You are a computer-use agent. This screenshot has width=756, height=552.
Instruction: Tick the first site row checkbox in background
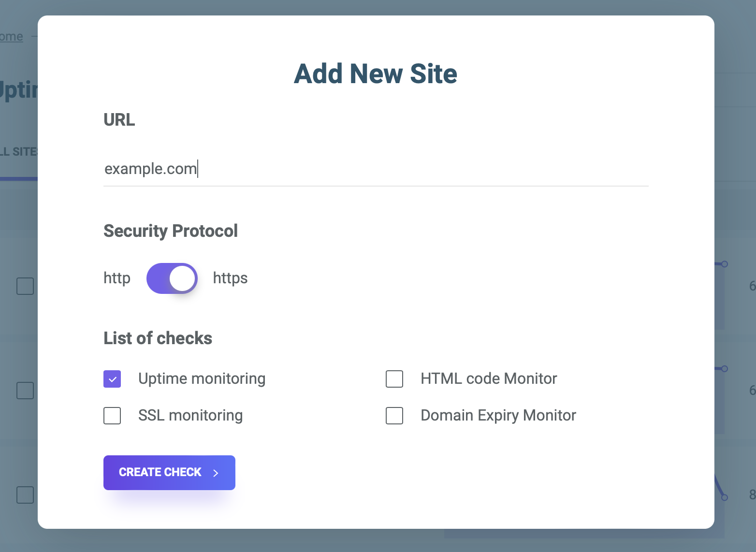[25, 286]
